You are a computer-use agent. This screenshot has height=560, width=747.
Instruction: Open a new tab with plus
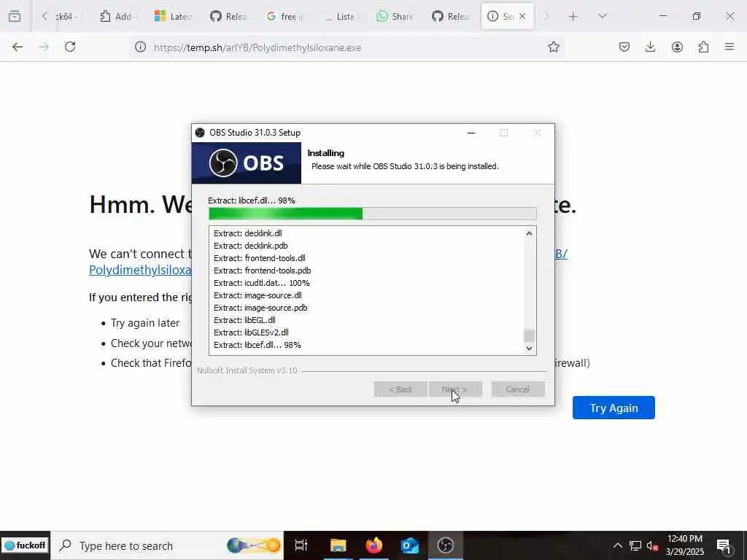tap(573, 17)
